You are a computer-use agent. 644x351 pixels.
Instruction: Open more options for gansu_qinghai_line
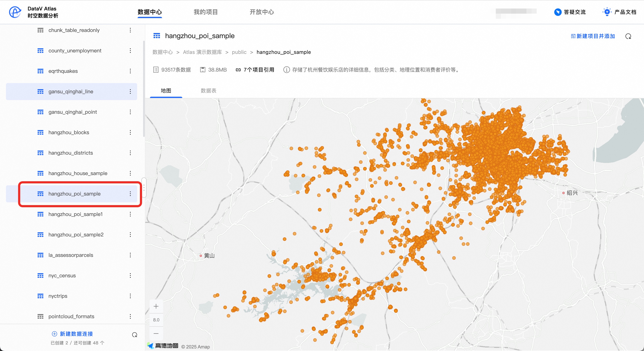click(x=130, y=92)
